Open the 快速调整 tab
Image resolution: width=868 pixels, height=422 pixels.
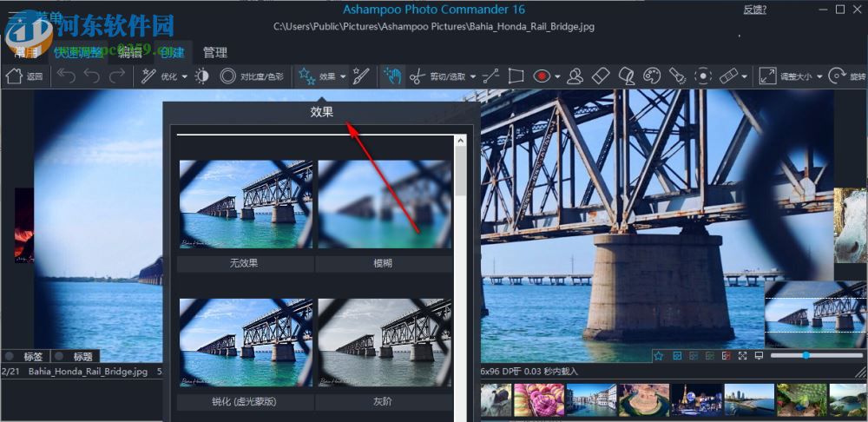point(78,53)
